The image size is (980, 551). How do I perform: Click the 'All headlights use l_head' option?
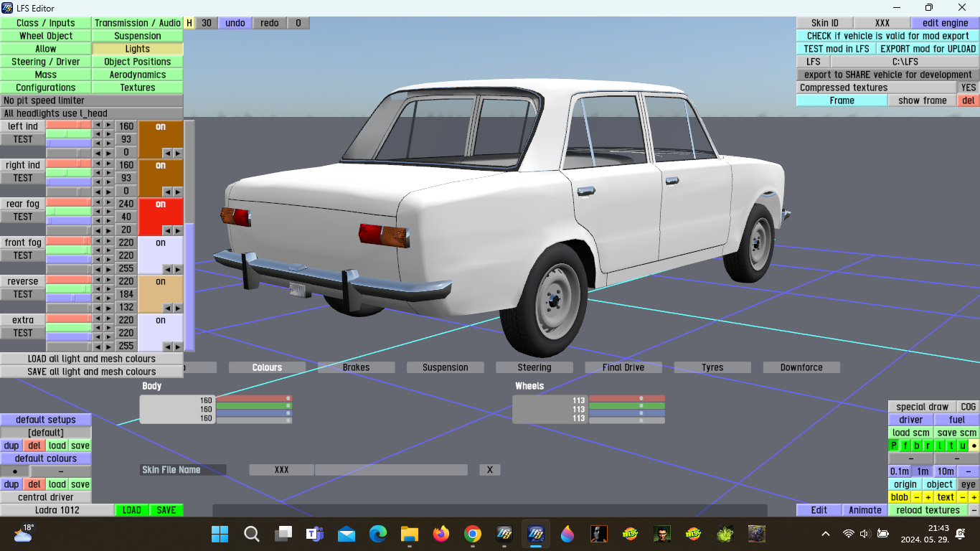point(92,113)
